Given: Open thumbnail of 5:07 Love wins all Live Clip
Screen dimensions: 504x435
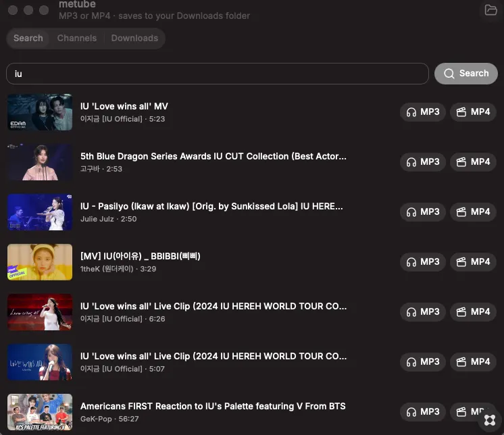Looking at the screenshot, I should point(40,362).
